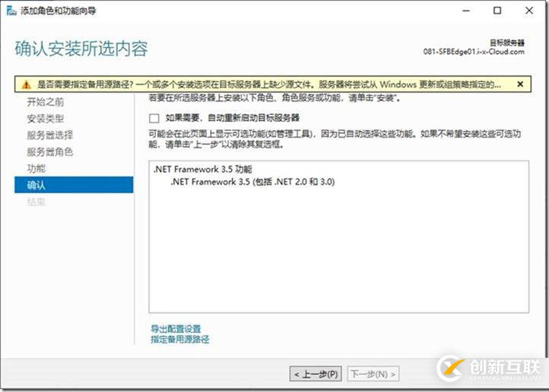This screenshot has width=549, height=392.
Task: Click the wizard icon in the title bar
Action: point(10,11)
